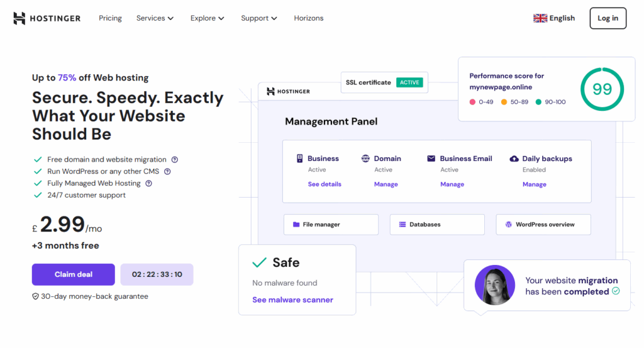644x348 pixels.
Task: Click the Databases icon
Action: tap(402, 225)
